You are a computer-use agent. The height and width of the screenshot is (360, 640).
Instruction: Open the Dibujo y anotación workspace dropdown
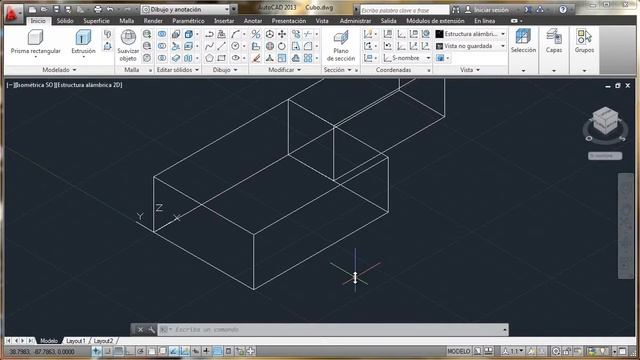click(x=186, y=9)
